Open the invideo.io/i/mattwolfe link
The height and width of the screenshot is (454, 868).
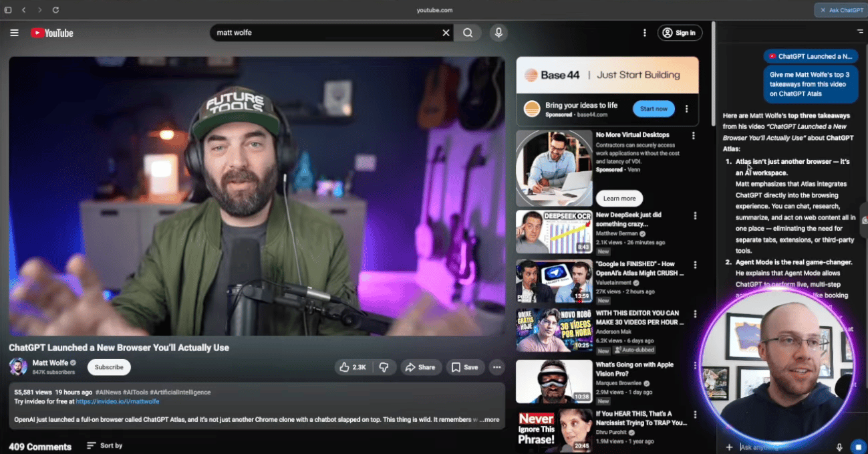118,401
